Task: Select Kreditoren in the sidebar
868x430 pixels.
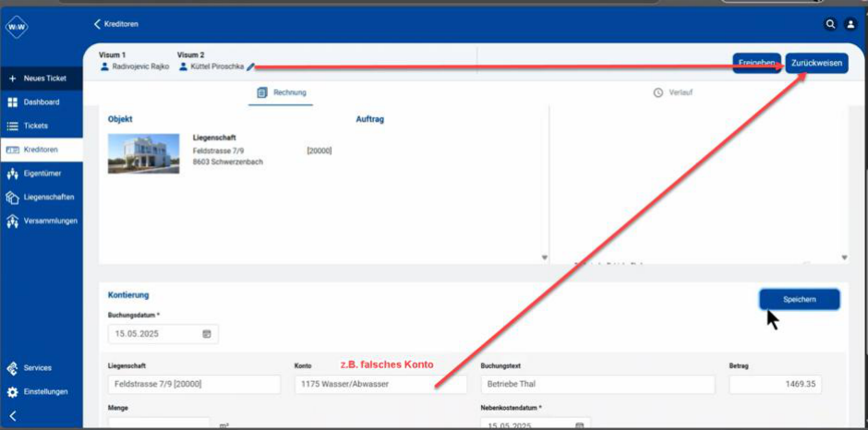Action: tap(42, 150)
